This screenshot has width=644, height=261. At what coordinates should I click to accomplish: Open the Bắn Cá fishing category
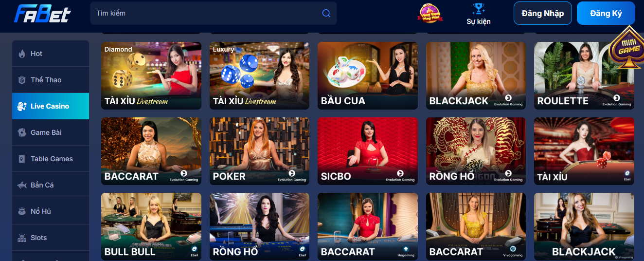(51, 185)
